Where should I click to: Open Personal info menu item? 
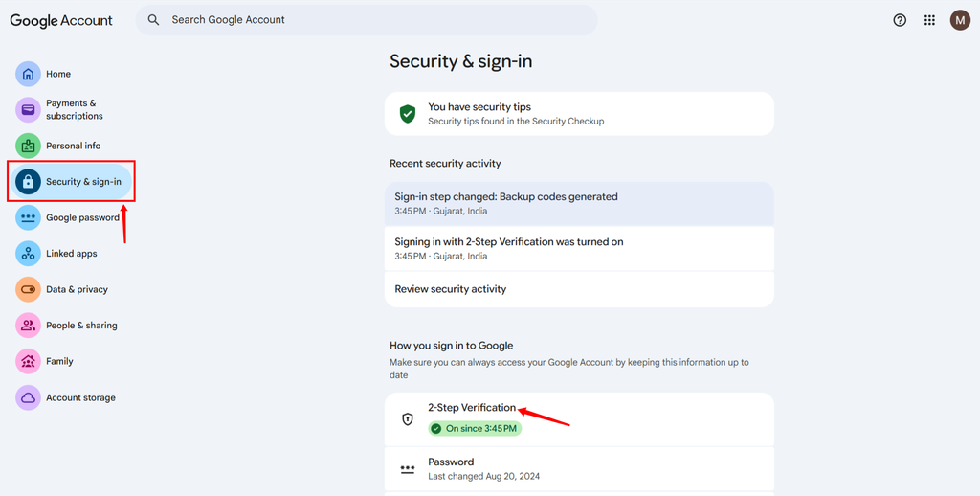click(x=71, y=146)
